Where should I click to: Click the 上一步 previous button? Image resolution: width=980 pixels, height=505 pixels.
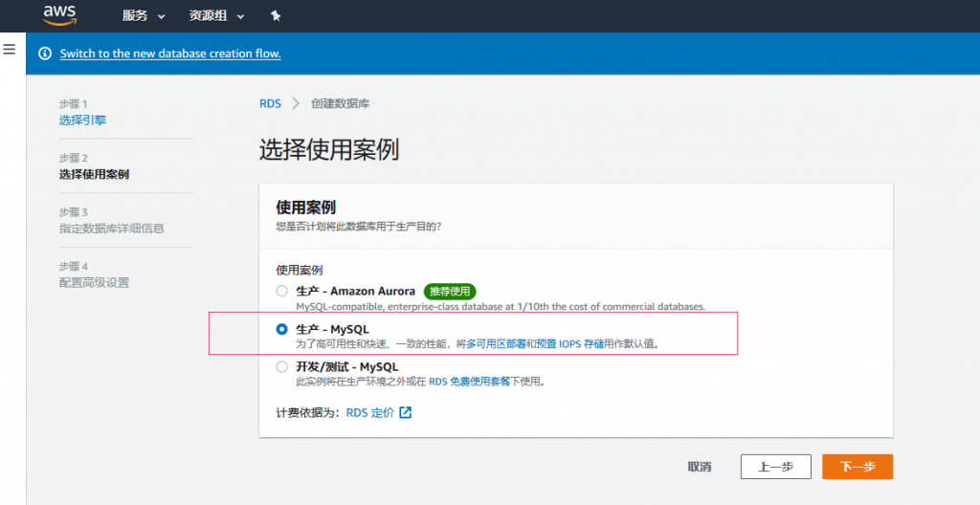click(x=775, y=467)
